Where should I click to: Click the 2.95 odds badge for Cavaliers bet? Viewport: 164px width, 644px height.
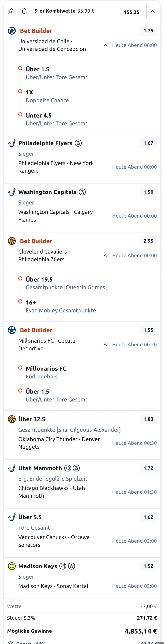click(x=148, y=241)
